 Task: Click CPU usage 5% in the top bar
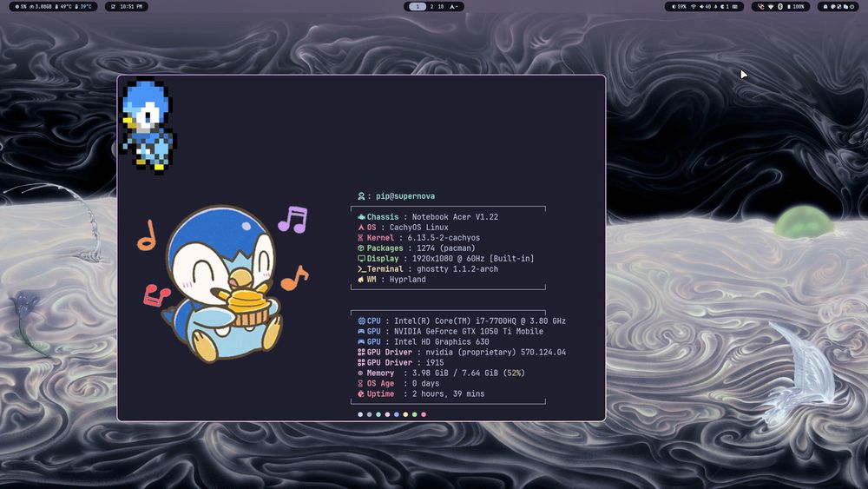pyautogui.click(x=21, y=7)
